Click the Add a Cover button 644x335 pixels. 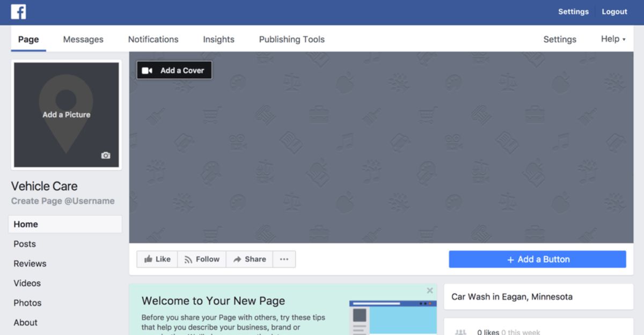click(174, 70)
